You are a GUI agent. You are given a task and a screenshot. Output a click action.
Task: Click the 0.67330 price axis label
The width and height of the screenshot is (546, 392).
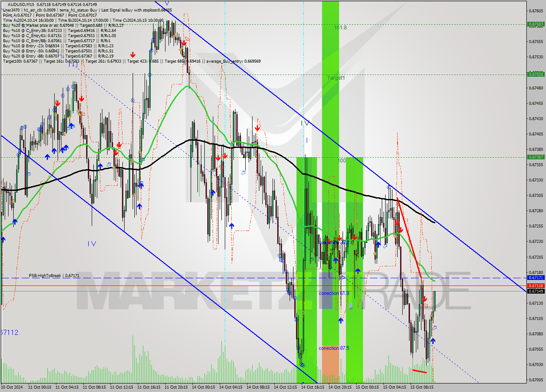536,180
